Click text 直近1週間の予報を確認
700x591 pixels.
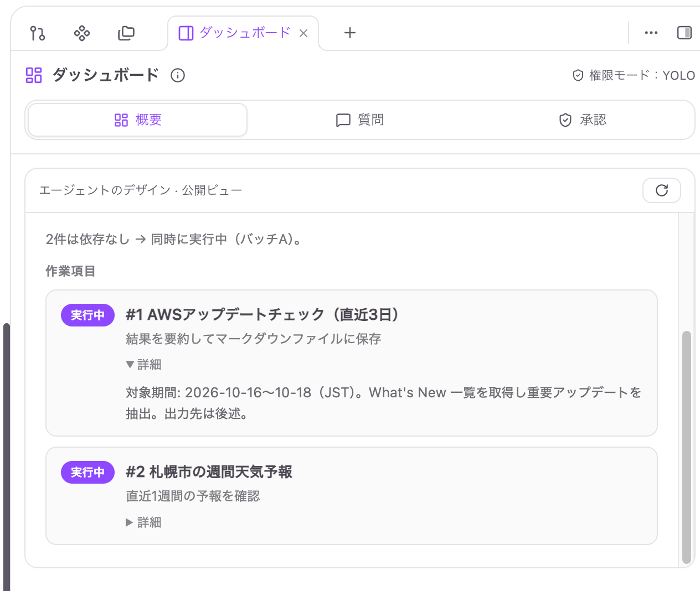click(193, 496)
